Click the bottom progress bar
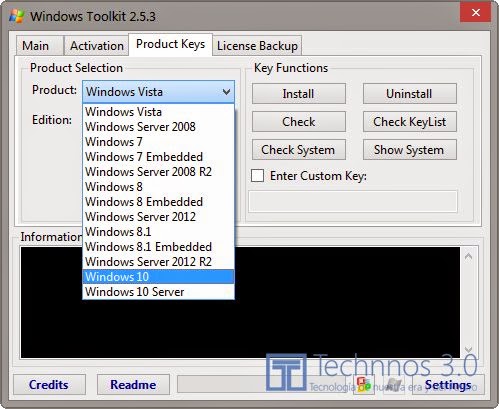Image resolution: width=499 pixels, height=409 pixels. (x=263, y=385)
